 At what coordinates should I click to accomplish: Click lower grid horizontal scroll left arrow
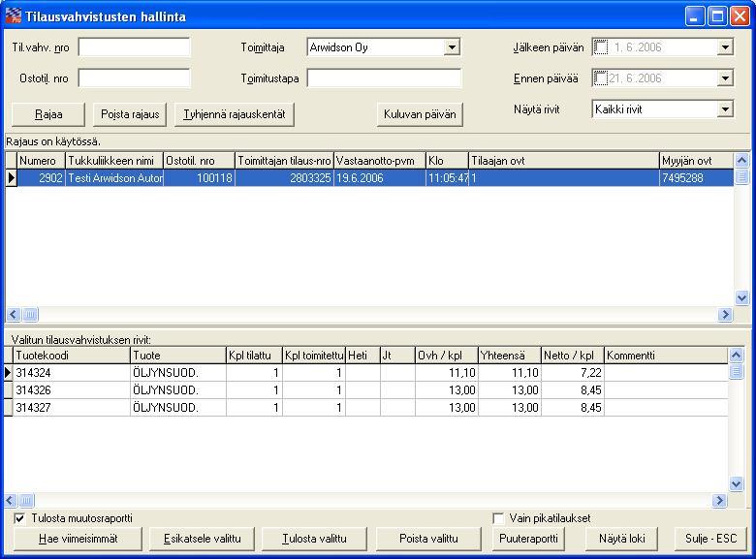click(10, 501)
